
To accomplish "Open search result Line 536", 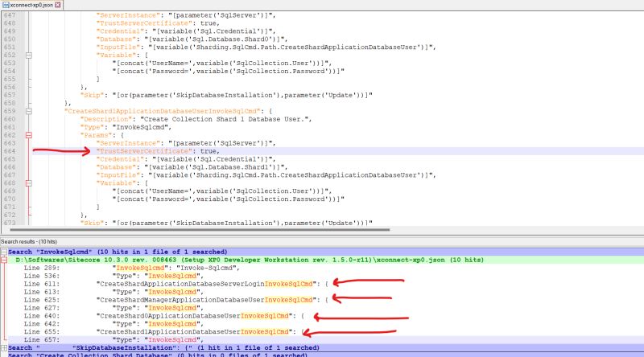I will tap(114, 276).
